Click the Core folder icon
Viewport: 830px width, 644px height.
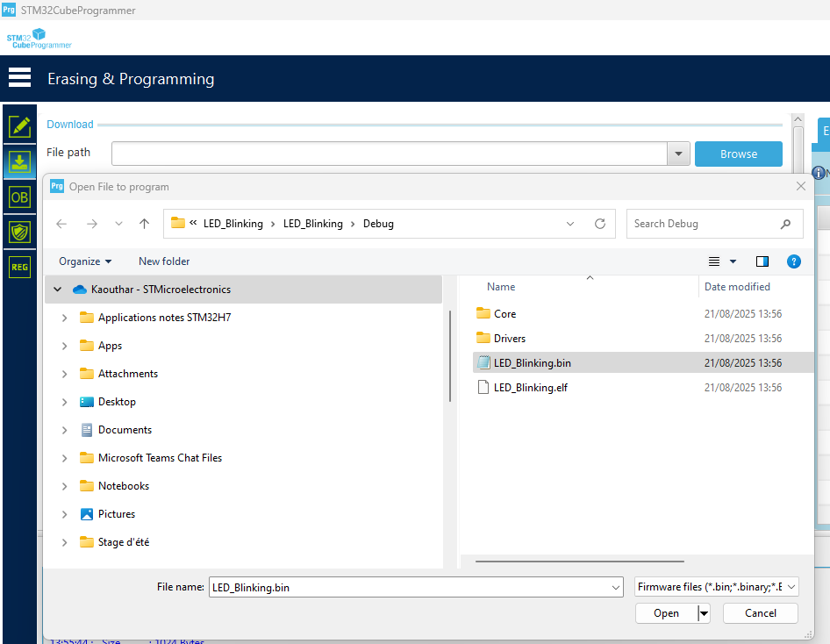[x=483, y=313]
